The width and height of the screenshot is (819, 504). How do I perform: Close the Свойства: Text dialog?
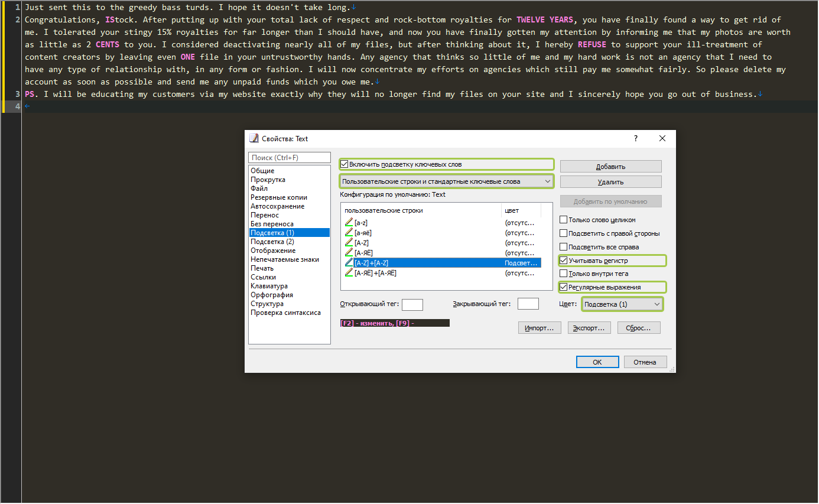(x=662, y=138)
